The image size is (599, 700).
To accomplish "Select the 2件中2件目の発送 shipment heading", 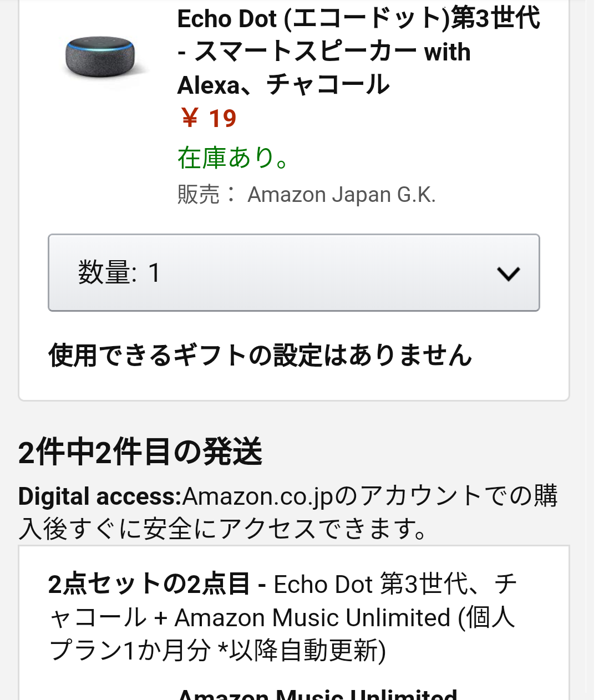I will pyautogui.click(x=140, y=452).
